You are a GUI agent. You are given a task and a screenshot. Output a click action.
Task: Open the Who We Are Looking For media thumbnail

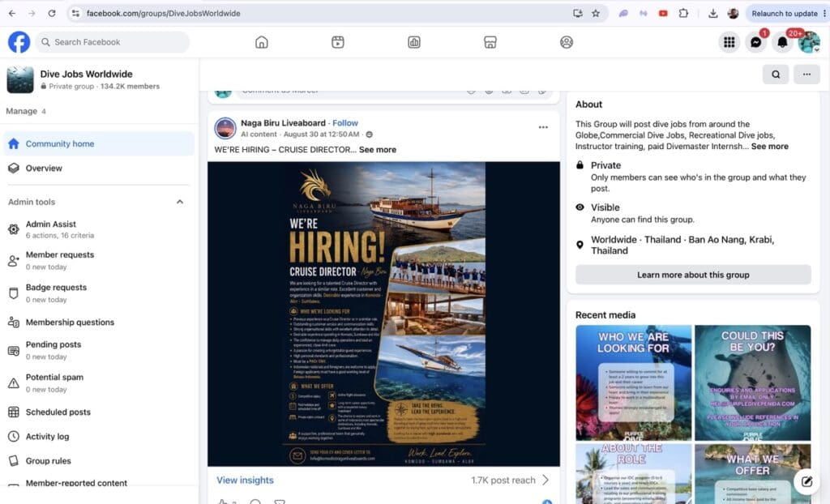(634, 382)
